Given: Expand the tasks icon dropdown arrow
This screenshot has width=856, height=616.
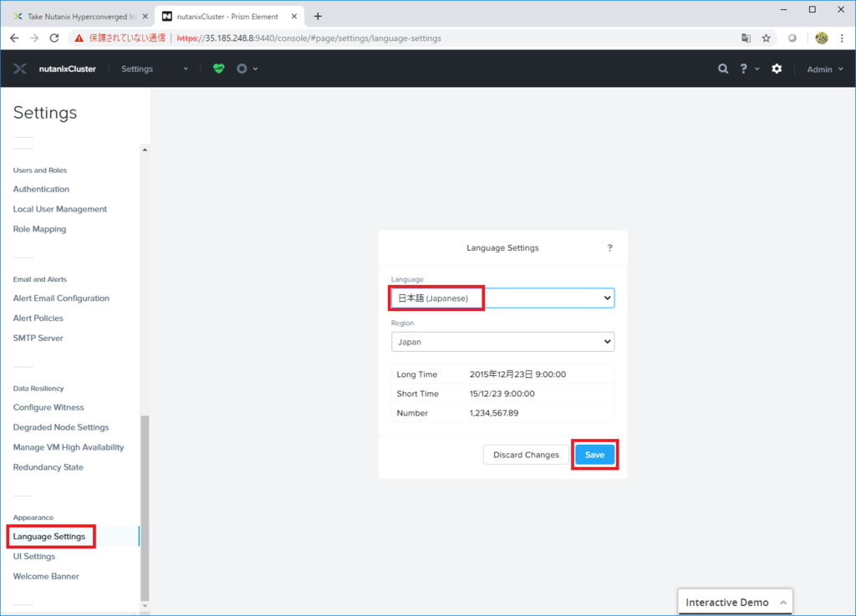Looking at the screenshot, I should (x=256, y=69).
